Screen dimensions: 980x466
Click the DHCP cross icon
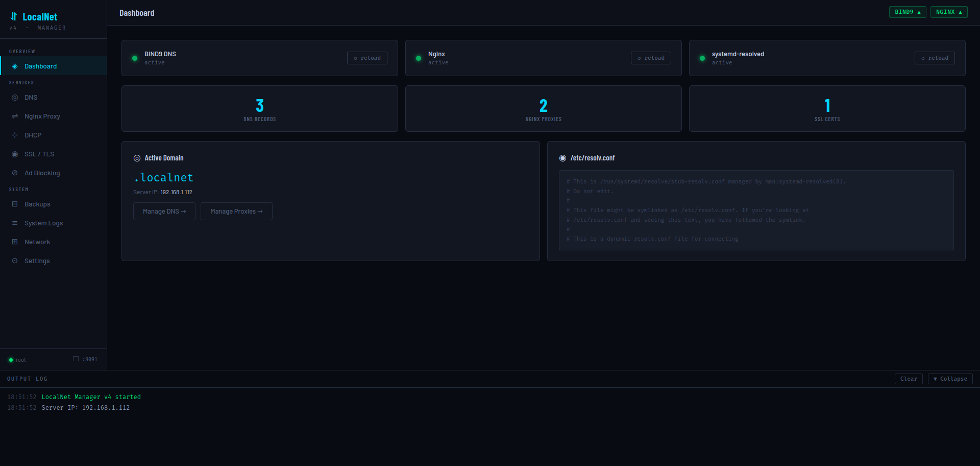click(x=15, y=135)
